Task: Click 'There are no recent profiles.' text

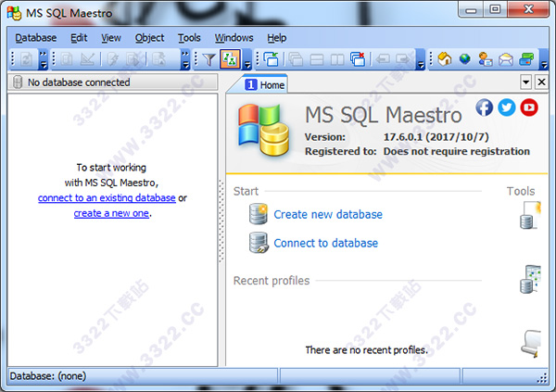Action: [x=367, y=350]
